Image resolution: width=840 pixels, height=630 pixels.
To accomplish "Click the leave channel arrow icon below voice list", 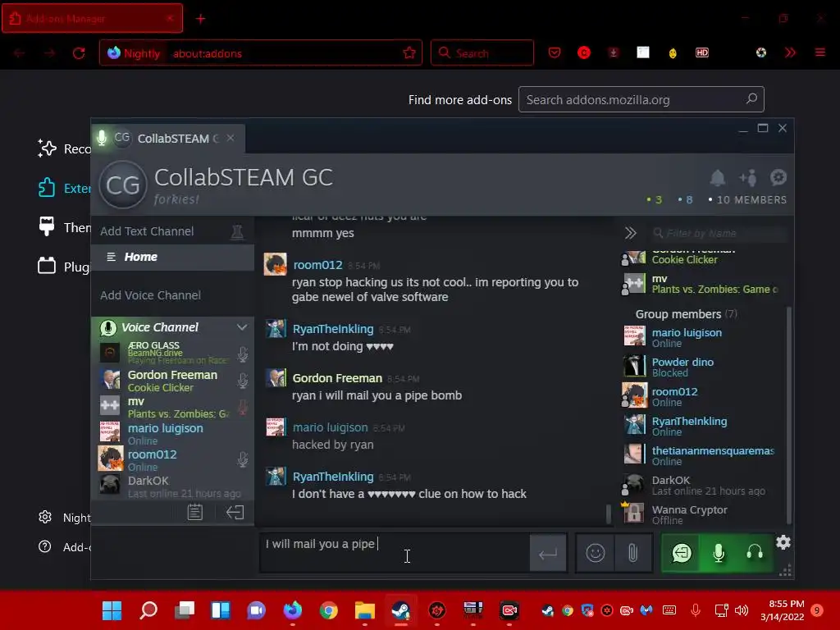I will [x=235, y=512].
